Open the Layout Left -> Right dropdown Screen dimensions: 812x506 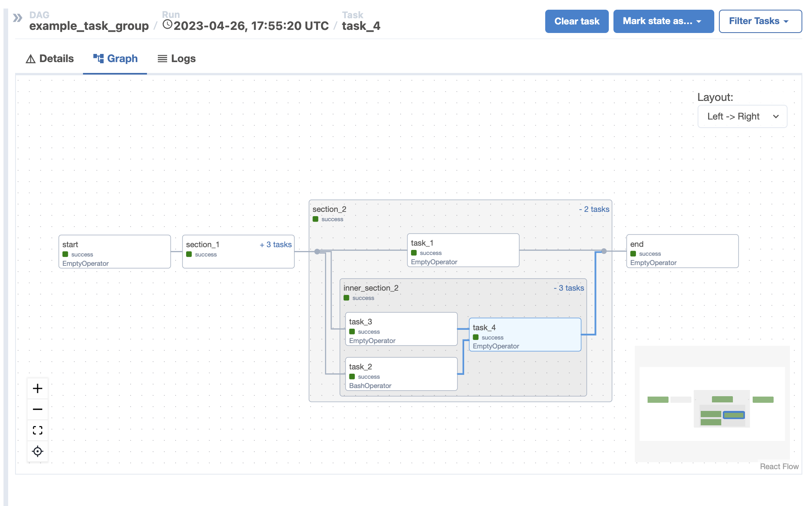[x=742, y=116]
